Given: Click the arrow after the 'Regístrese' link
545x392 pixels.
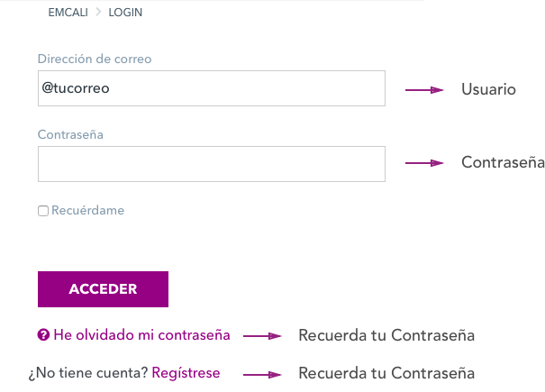Looking at the screenshot, I should (263, 373).
